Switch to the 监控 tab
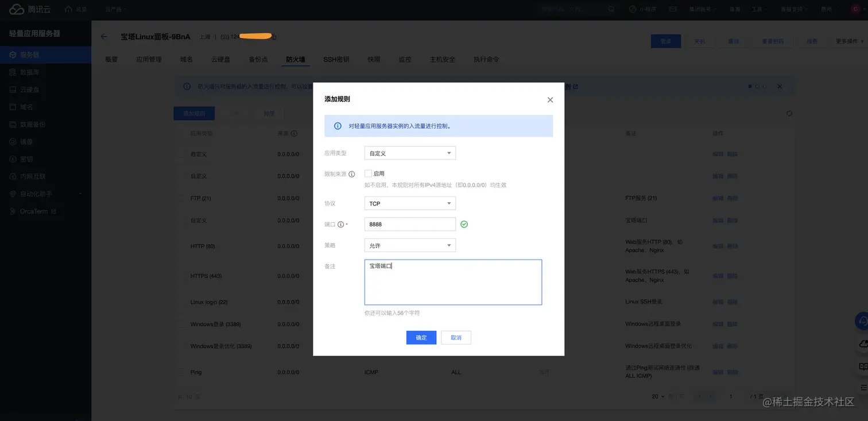The height and width of the screenshot is (421, 868). pos(405,59)
